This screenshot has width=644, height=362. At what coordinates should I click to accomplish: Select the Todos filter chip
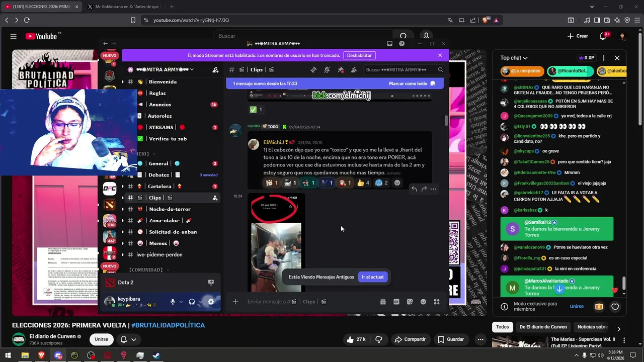(503, 327)
